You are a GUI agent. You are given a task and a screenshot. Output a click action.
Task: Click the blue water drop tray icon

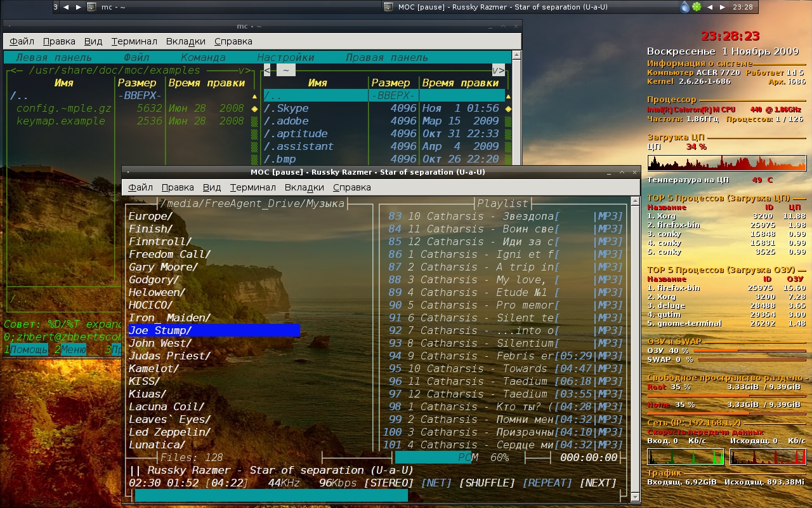coord(685,7)
